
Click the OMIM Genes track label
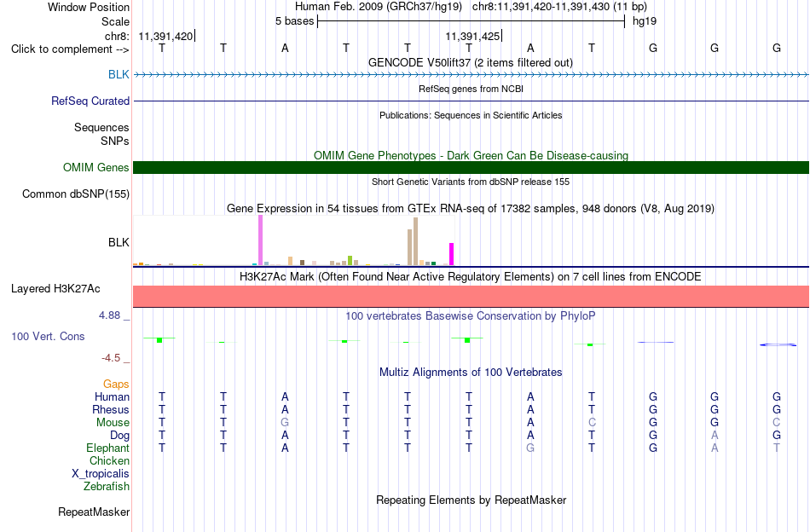[95, 167]
